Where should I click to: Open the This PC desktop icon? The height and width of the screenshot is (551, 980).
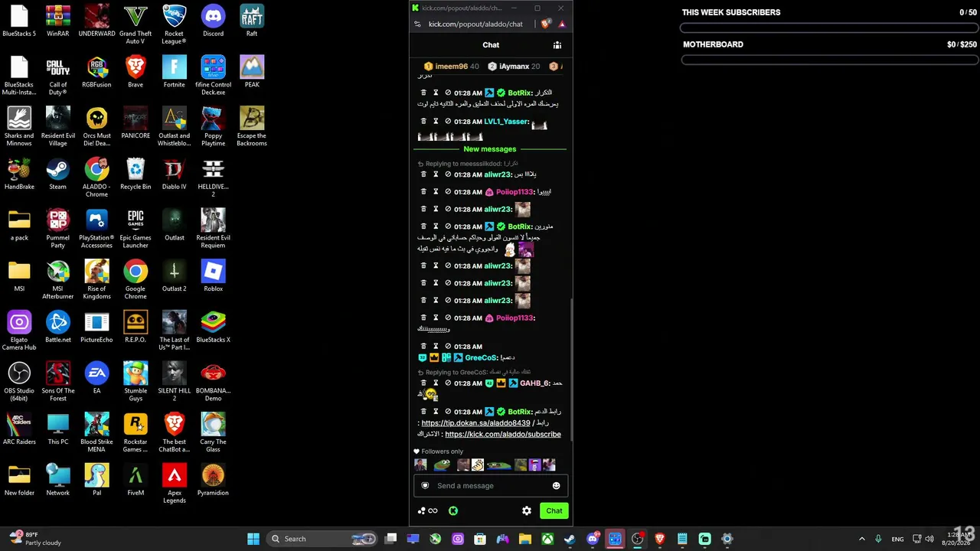point(57,429)
